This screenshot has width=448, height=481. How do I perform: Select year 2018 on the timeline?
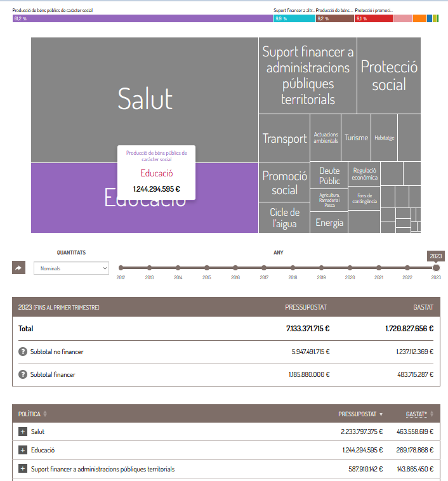click(x=293, y=268)
